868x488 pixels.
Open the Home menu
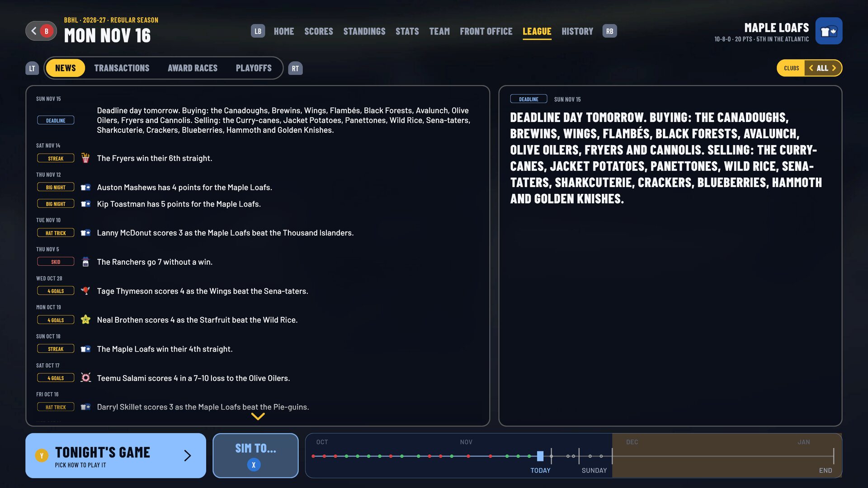(x=284, y=31)
